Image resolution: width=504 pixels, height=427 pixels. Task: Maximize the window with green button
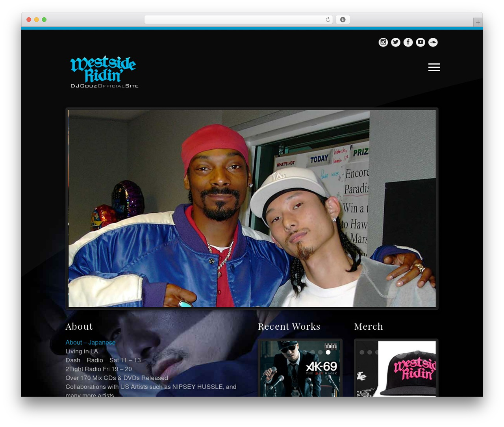pyautogui.click(x=44, y=20)
